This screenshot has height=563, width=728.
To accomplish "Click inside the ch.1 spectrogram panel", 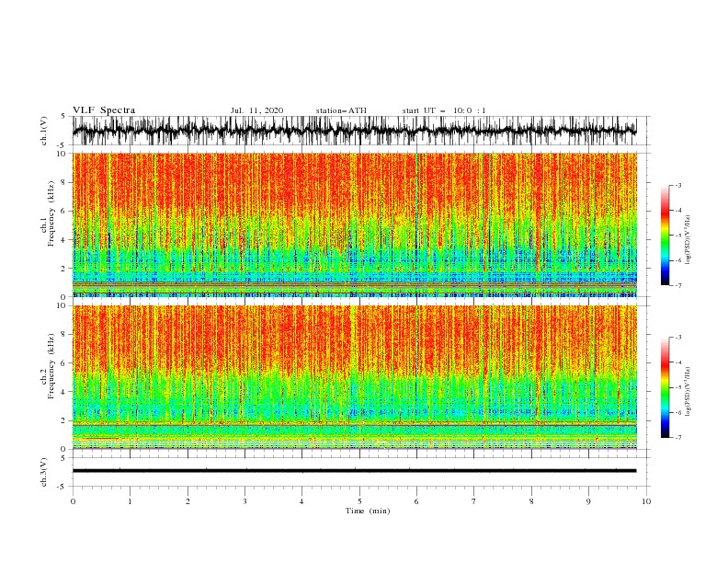I will tap(354, 224).
